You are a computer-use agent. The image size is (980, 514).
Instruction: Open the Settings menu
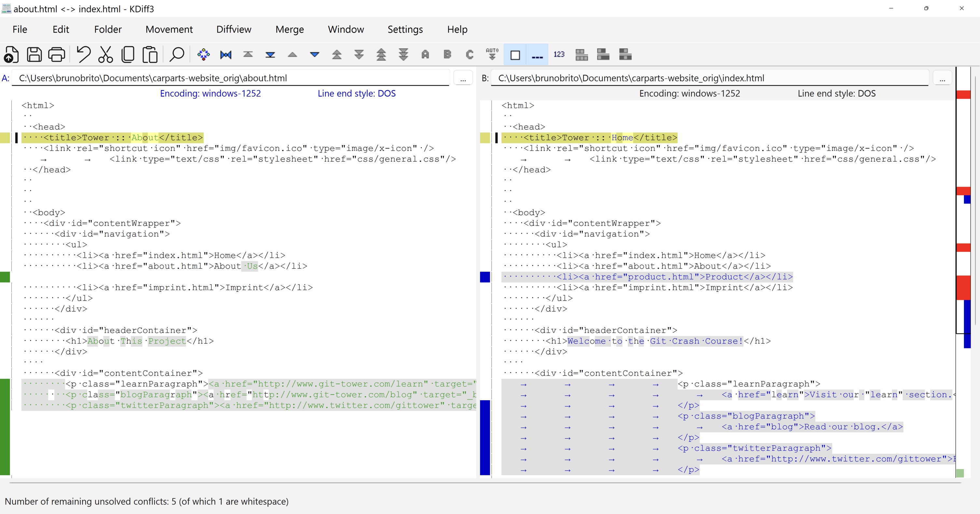coord(405,29)
